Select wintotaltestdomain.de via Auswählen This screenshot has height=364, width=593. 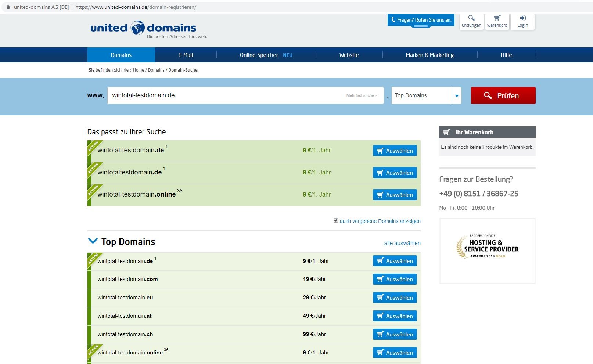(395, 173)
